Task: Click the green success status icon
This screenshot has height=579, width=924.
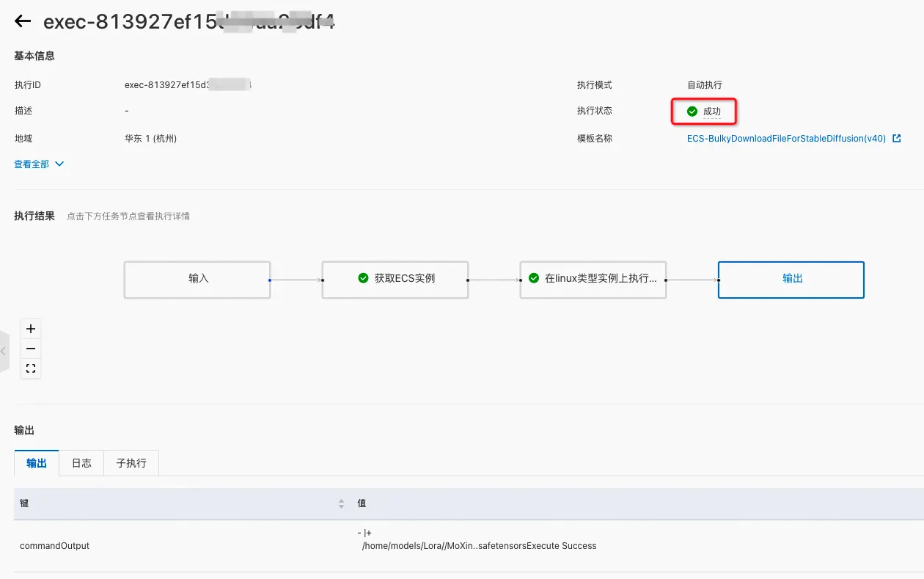Action: point(692,112)
